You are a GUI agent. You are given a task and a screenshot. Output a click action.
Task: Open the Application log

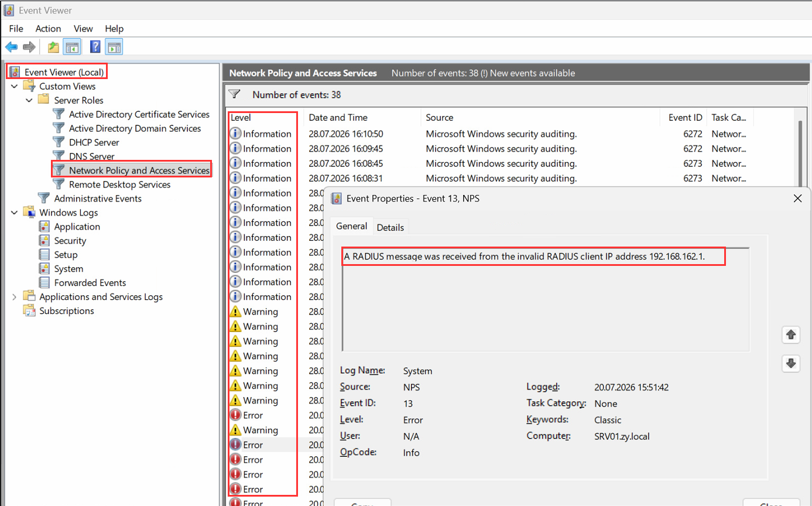pos(77,227)
